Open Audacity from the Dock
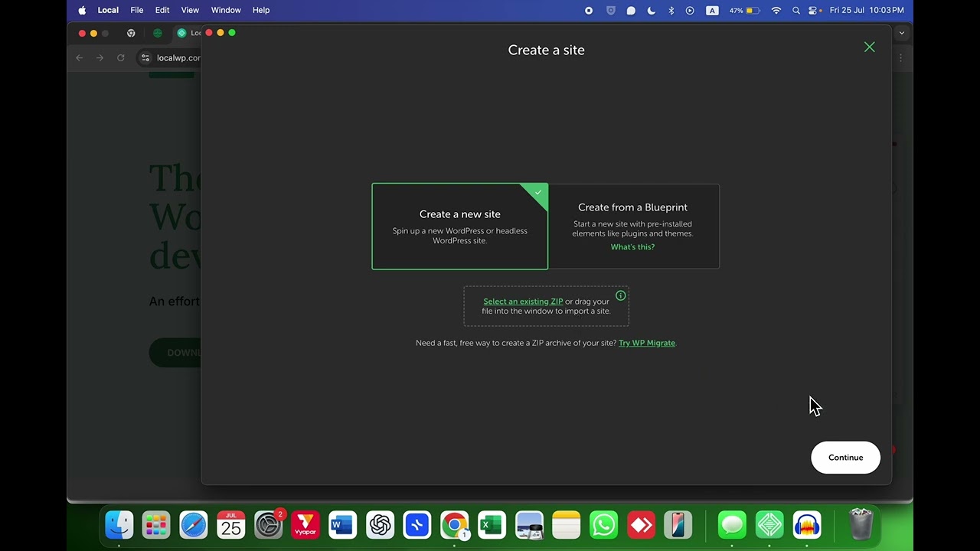Screen dimensions: 980x551 pyautogui.click(x=807, y=525)
